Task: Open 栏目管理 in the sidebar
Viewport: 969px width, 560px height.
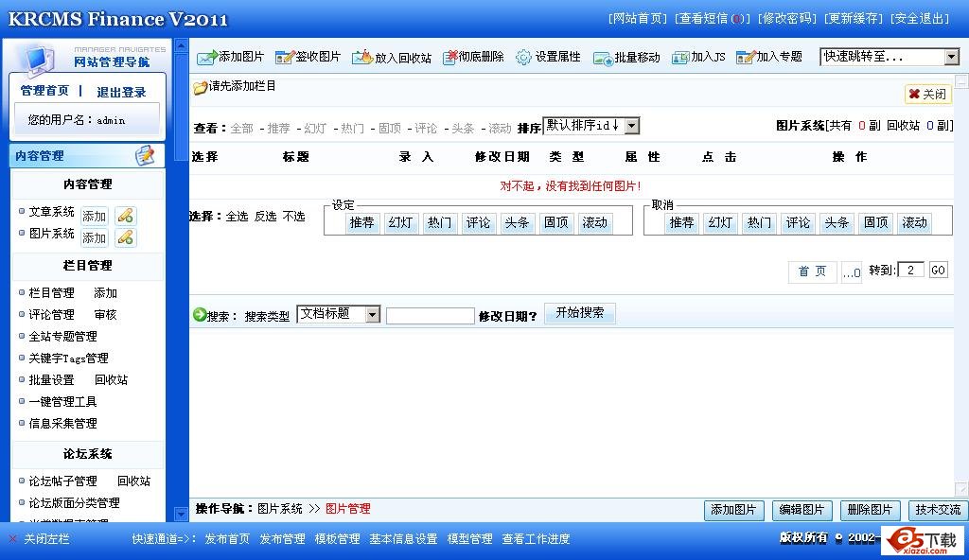Action: click(x=51, y=293)
